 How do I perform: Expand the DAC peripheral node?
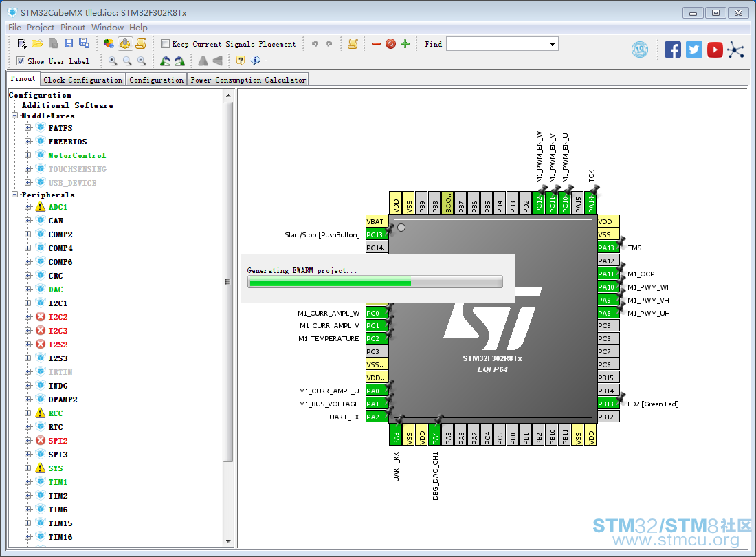point(28,290)
